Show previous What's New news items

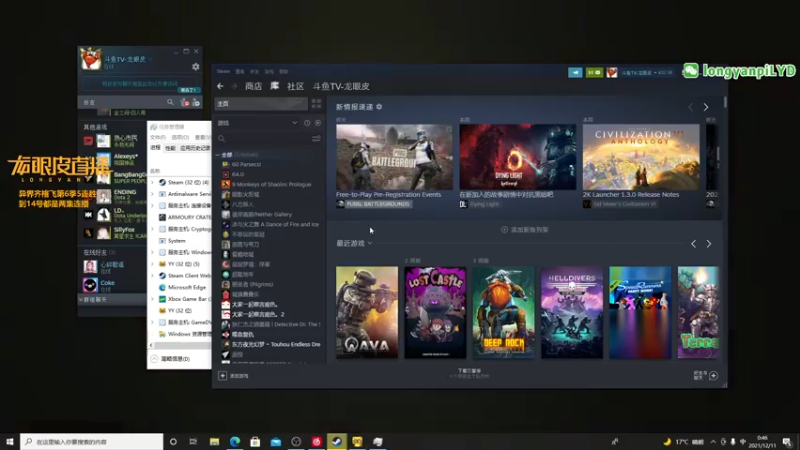(x=691, y=107)
